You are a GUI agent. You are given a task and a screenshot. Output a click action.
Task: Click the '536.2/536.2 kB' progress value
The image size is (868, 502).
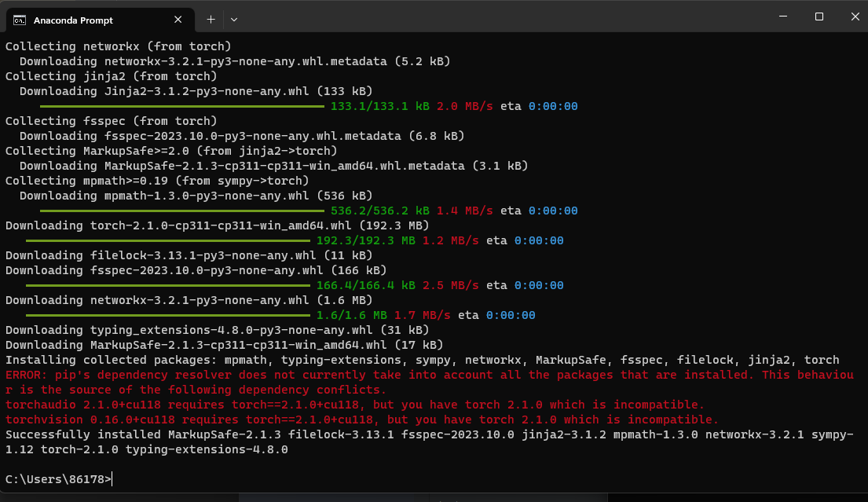pos(379,211)
